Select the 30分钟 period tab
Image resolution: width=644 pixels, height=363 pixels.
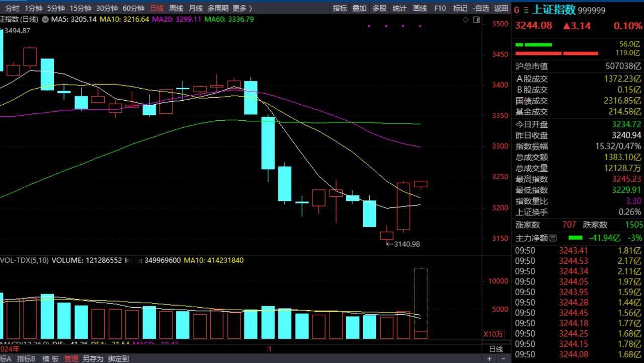107,8
